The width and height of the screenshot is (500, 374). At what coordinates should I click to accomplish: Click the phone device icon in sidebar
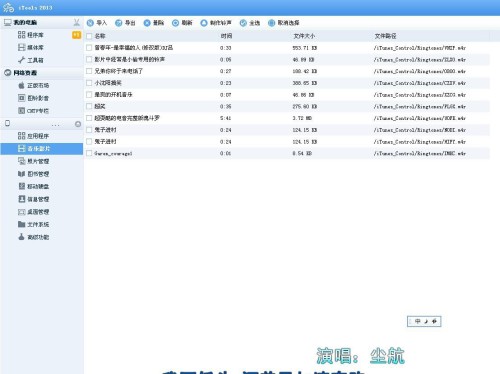point(7,124)
